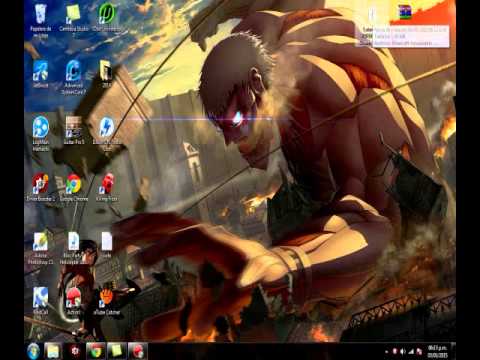Open the clock and date in the taskbar
This screenshot has height=360, width=480.
point(438,351)
